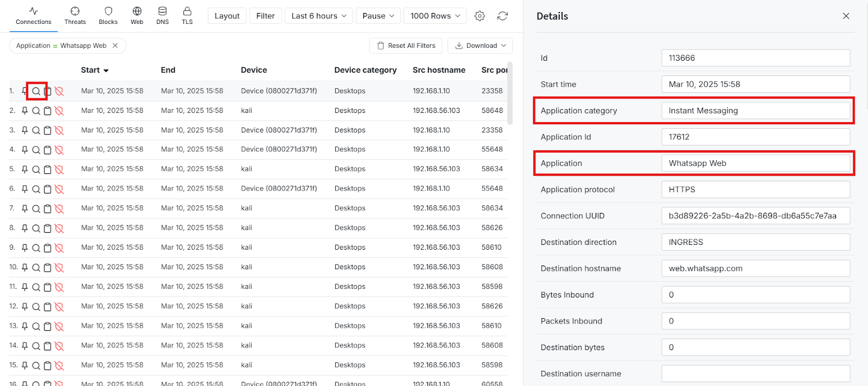The width and height of the screenshot is (868, 386).
Task: Click the End column header
Action: [x=168, y=70]
